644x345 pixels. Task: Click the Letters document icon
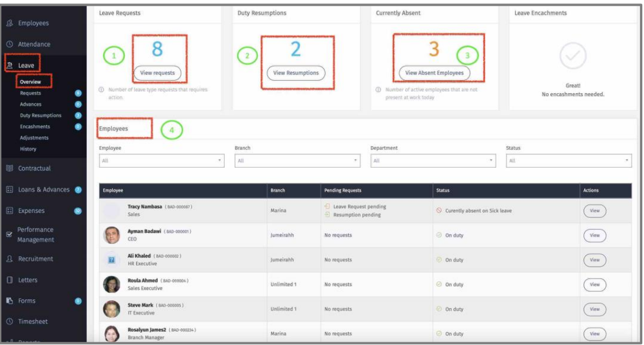10,281
